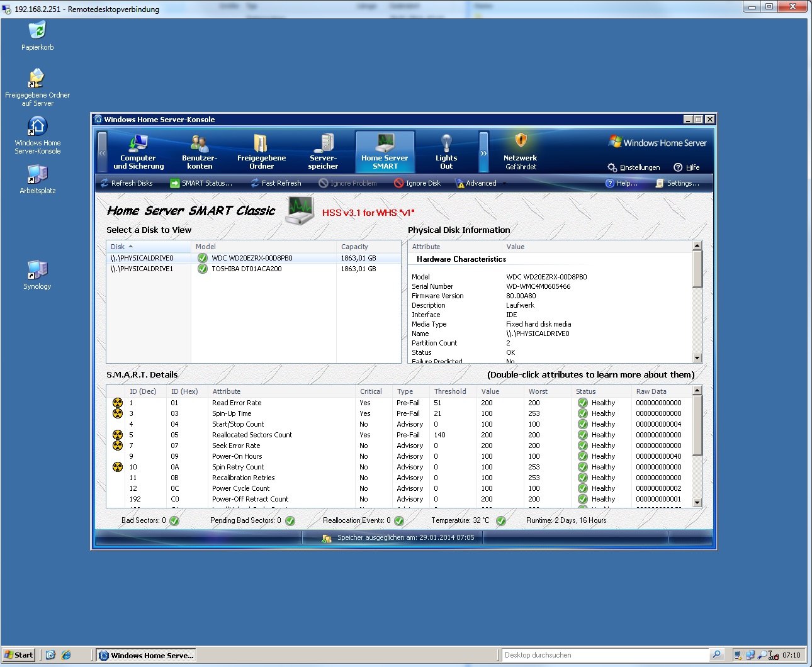This screenshot has height=667, width=812.
Task: Sort S.M.A.R.T. details by Raw Data
Action: point(662,391)
